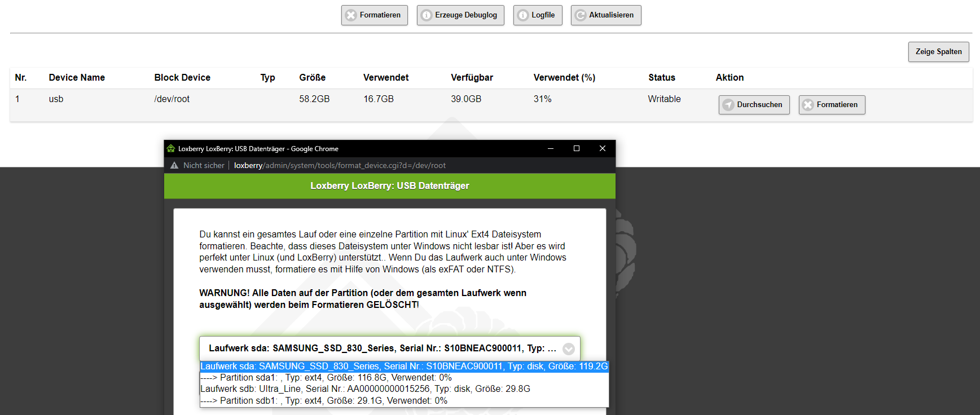Screen dimensions: 980x415
Task: Click the 31% usage value
Action: point(543,99)
